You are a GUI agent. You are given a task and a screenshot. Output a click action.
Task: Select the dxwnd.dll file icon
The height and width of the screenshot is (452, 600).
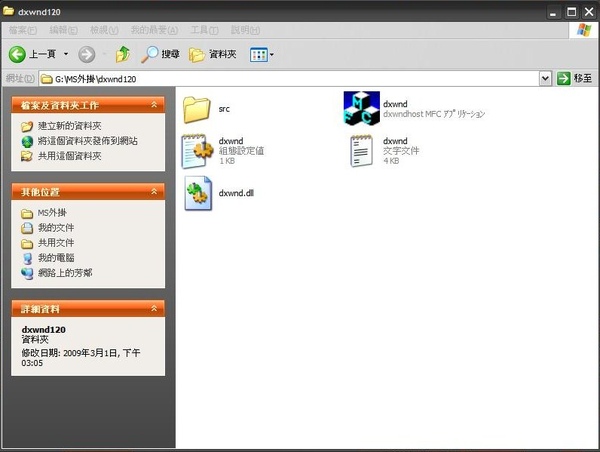point(198,193)
